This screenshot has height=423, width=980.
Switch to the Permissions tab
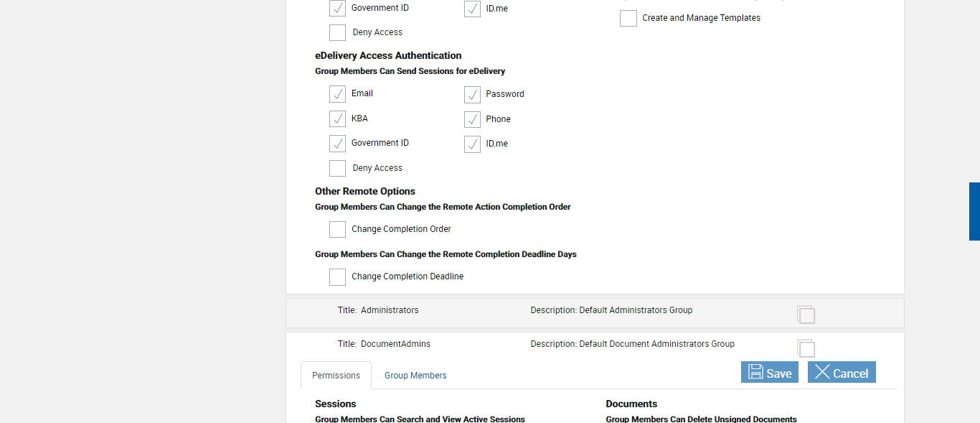(336, 376)
